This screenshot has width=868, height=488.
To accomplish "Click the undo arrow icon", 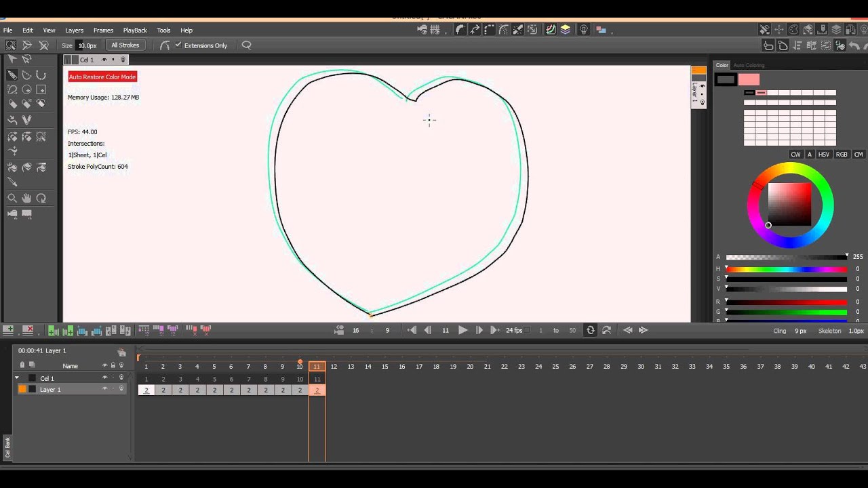I will [854, 45].
